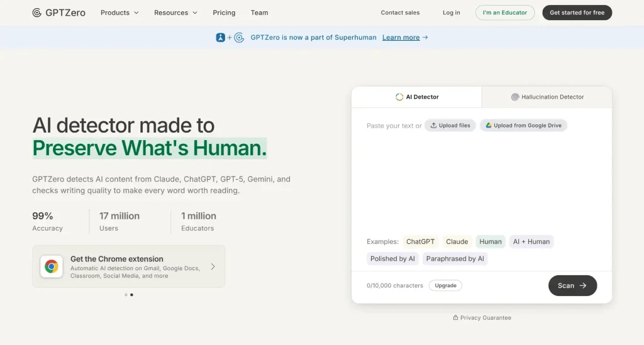Click the upload arrow icon
The width and height of the screenshot is (644, 345).
tap(433, 126)
